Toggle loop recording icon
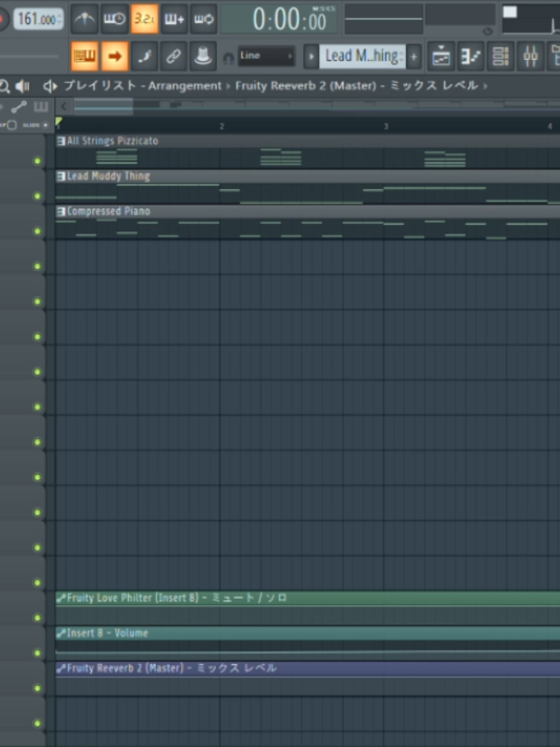The width and height of the screenshot is (560, 747). pyautogui.click(x=204, y=19)
